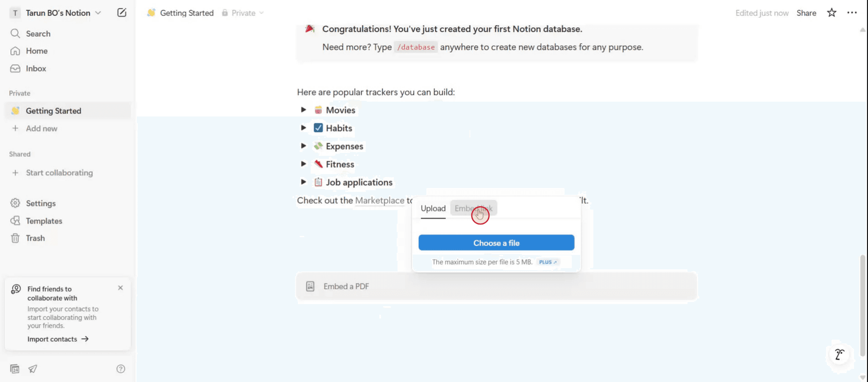Open the Templates section
The width and height of the screenshot is (868, 382).
coord(43,221)
